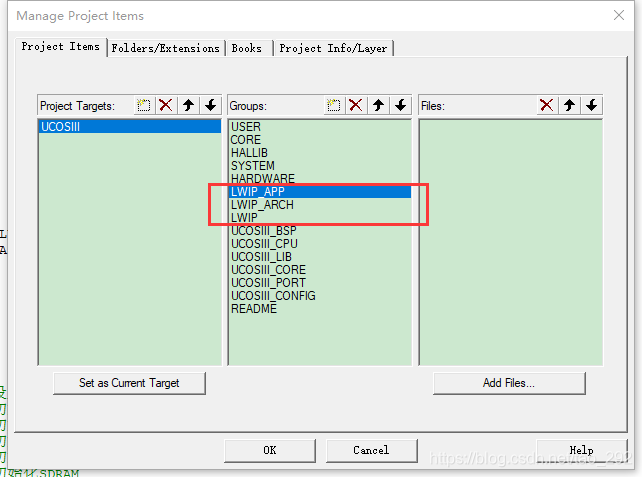This screenshot has width=642, height=477.
Task: Create a new group
Action: pyautogui.click(x=334, y=106)
